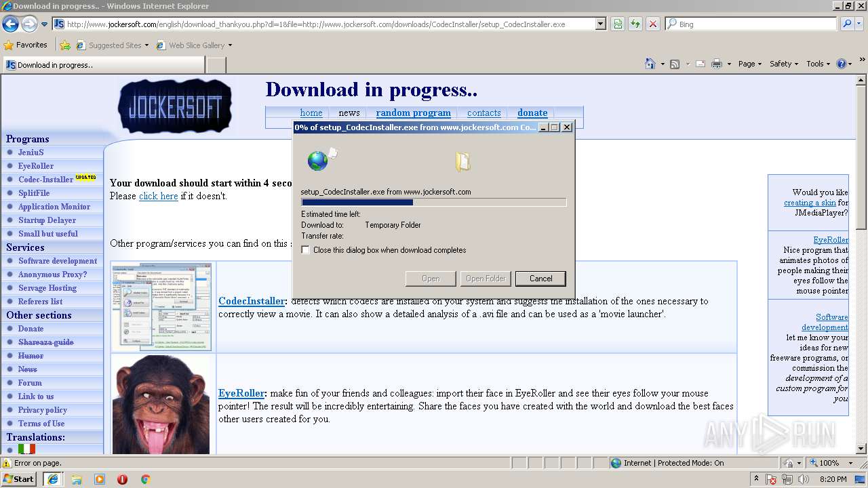Click the Jockersoft logo banner
Image resolution: width=868 pixels, height=488 pixels.
click(174, 106)
